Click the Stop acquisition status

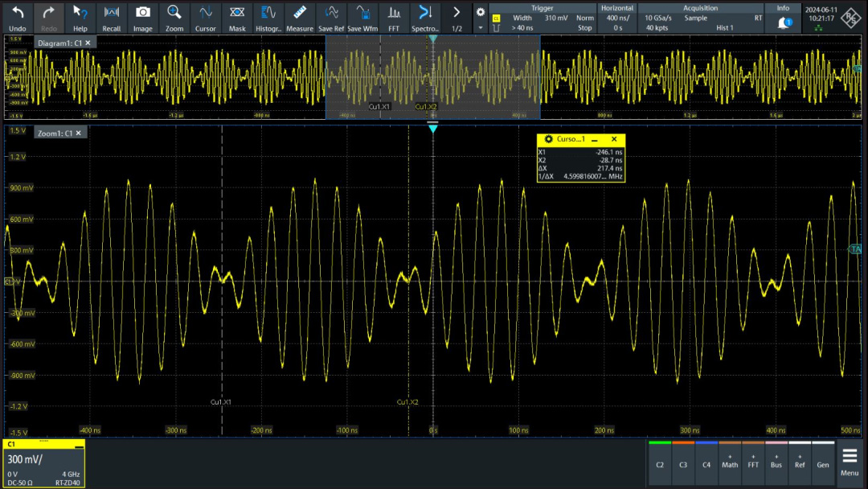click(x=584, y=27)
